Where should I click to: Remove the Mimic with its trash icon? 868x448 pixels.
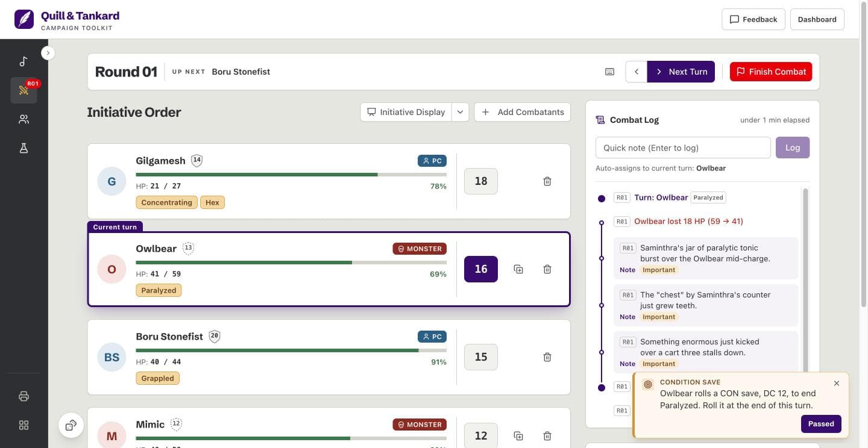[x=547, y=435]
